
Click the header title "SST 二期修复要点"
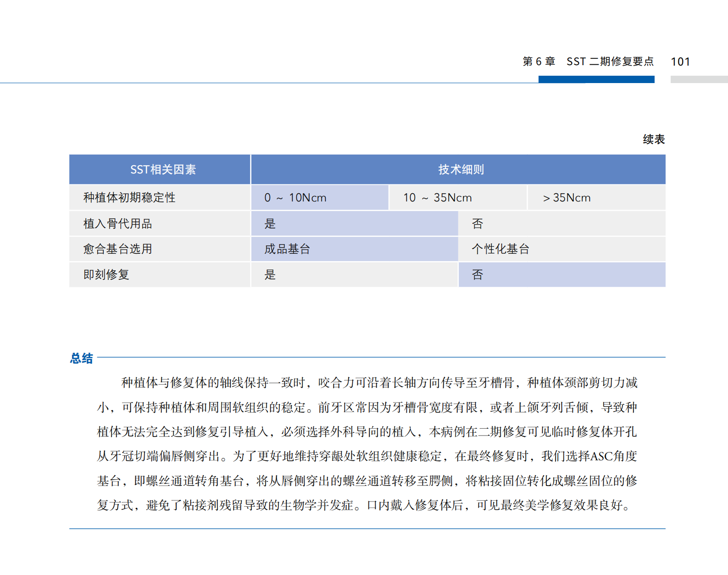pyautogui.click(x=610, y=61)
